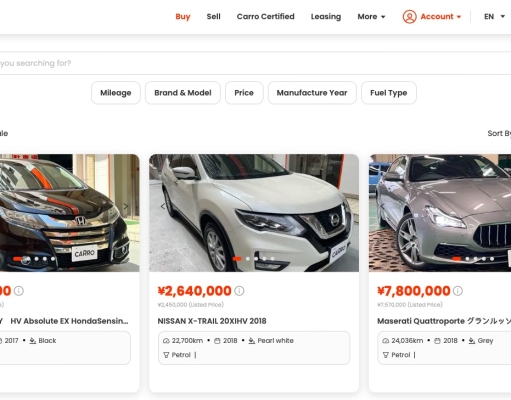Click Petrol fuel label on Nissan card
Viewport: 511px width, 400px height.
[181, 355]
